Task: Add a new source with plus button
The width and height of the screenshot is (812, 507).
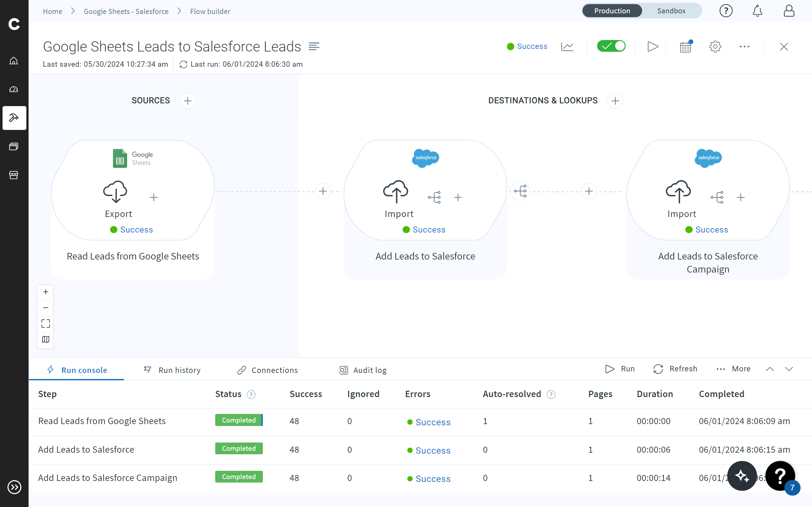Action: (188, 101)
